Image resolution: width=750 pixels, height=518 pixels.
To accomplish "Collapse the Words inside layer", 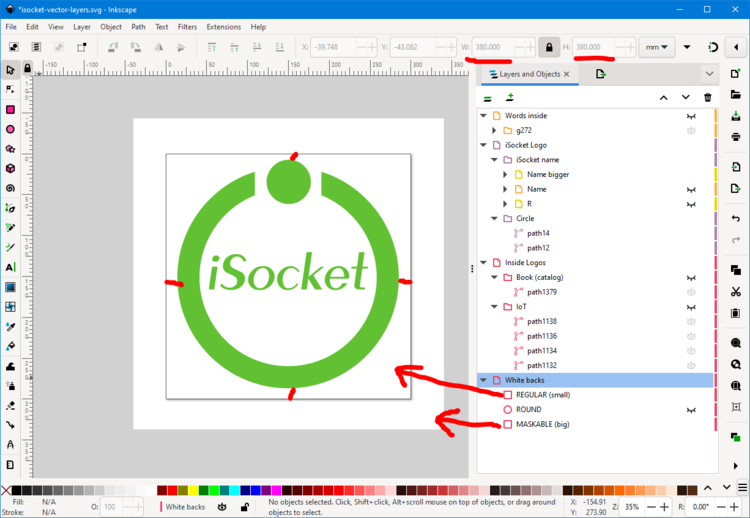I will click(x=484, y=116).
